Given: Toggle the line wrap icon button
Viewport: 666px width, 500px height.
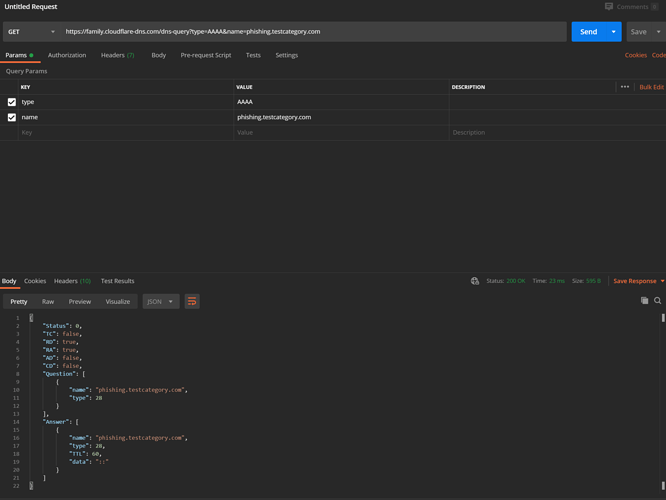Looking at the screenshot, I should tap(192, 301).
